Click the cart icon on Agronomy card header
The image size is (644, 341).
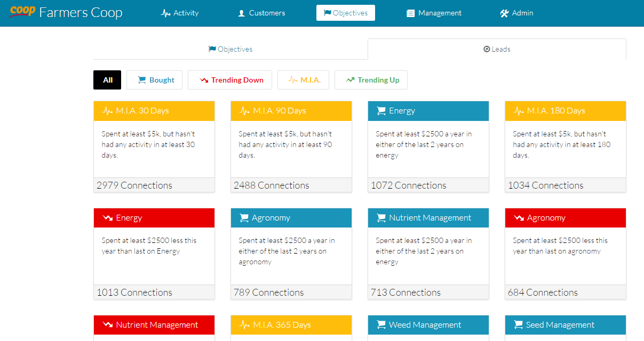click(244, 218)
